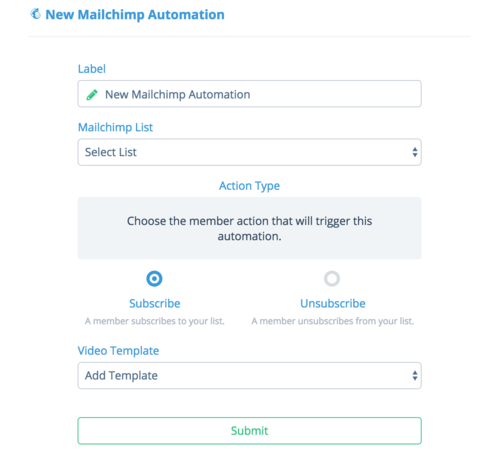Click the Mailchimp List dropdown arrows icon
This screenshot has height=454, width=480.
[x=415, y=152]
